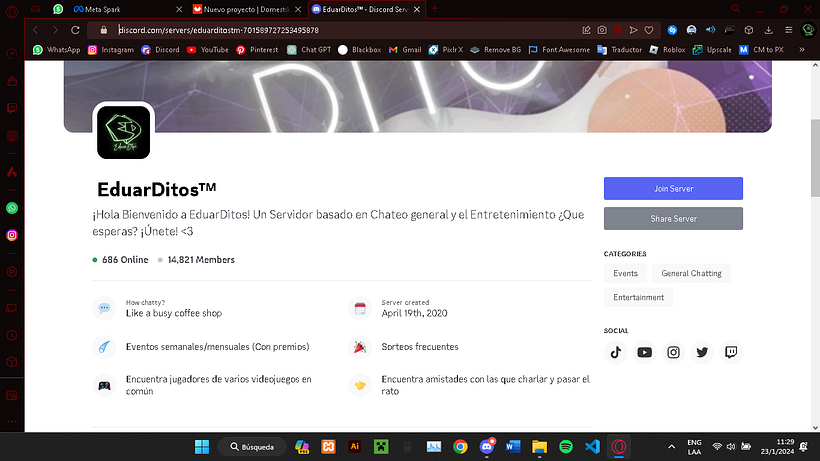Open the YouTube social link icon
820x461 pixels.
click(644, 352)
